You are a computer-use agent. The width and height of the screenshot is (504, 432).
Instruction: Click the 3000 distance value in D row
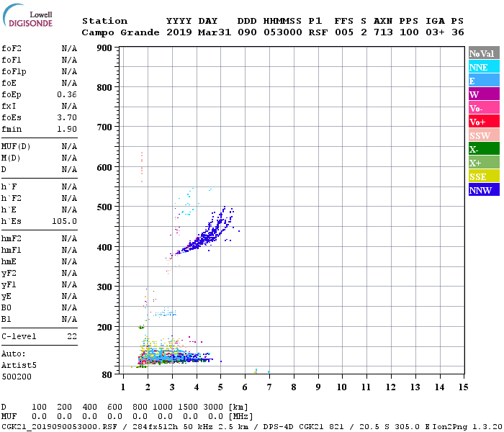tap(213, 407)
